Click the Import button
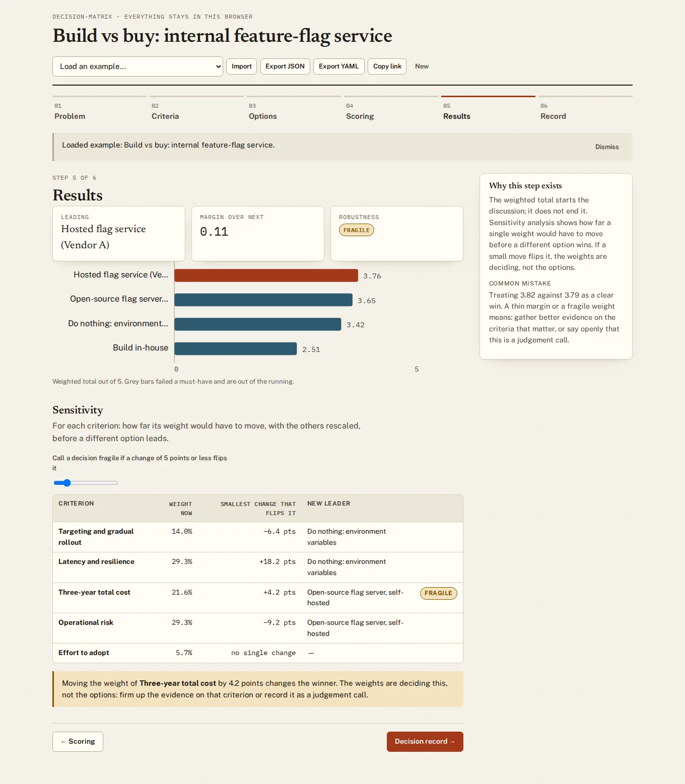Image resolution: width=685 pixels, height=784 pixels. (242, 66)
